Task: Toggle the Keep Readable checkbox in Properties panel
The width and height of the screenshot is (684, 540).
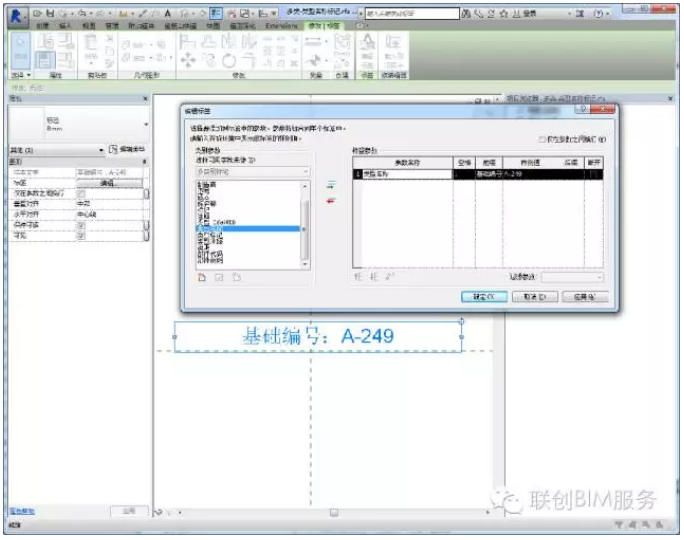Action: tap(81, 225)
